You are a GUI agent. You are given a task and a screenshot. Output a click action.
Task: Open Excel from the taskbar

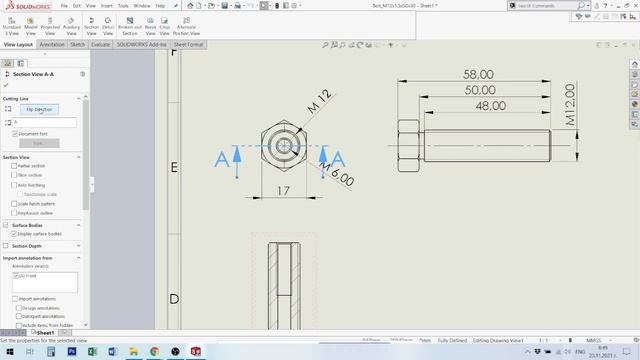pos(92,351)
